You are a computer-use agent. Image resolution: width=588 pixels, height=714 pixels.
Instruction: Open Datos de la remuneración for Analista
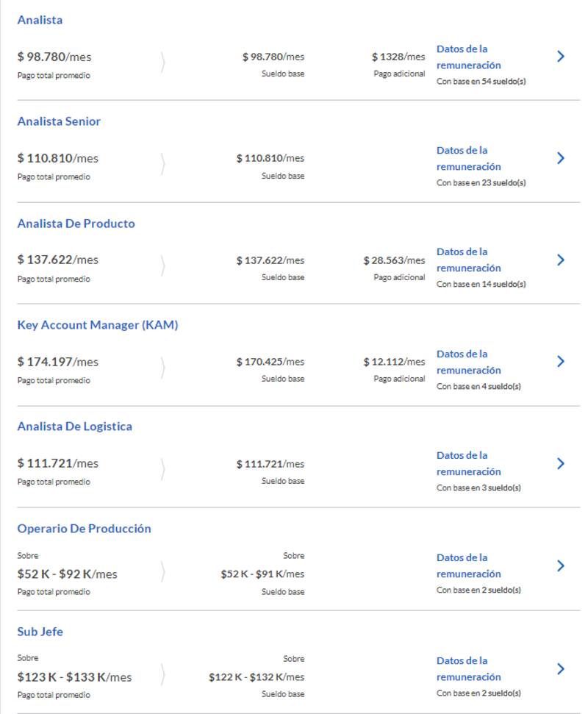tap(468, 57)
